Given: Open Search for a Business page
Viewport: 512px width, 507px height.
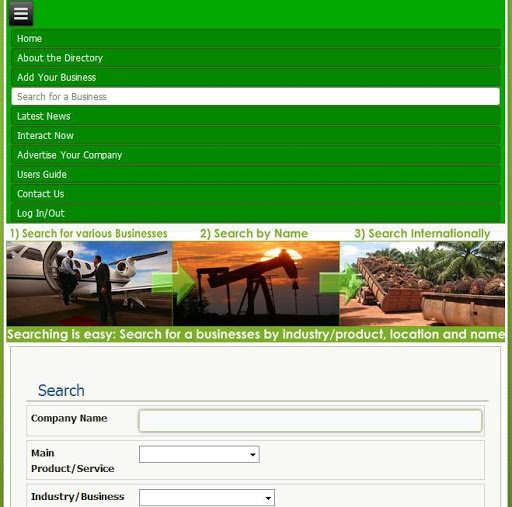Looking at the screenshot, I should coord(256,96).
